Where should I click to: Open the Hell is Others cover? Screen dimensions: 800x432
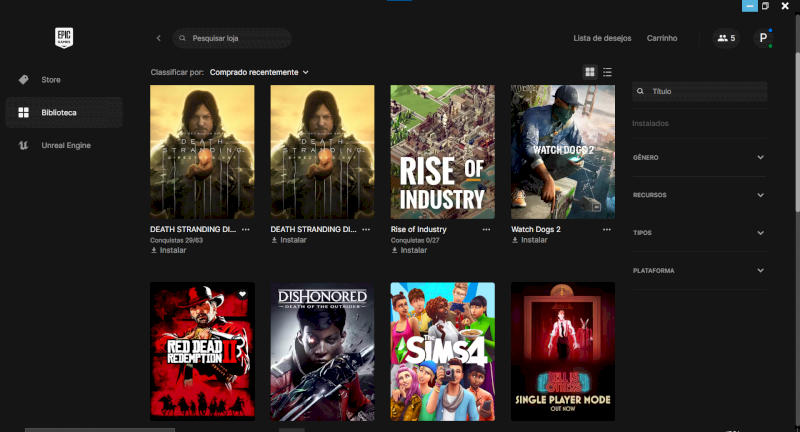[x=563, y=351]
